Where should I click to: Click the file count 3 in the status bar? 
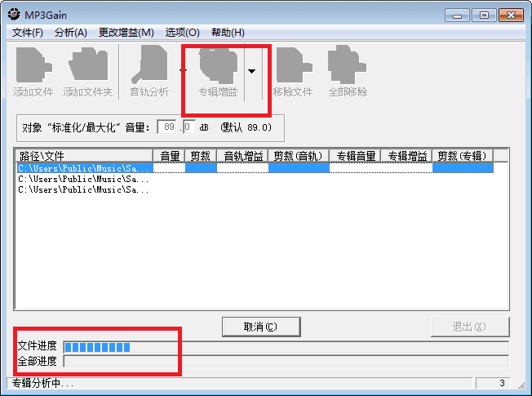pyautogui.click(x=502, y=383)
